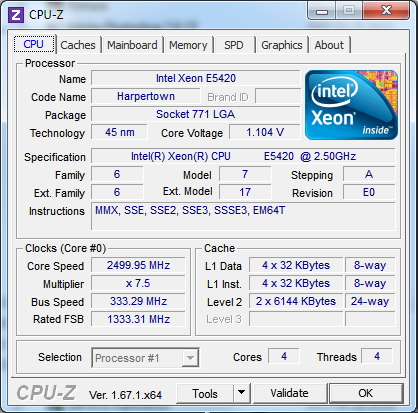Click the CPU-Z logo text at bottom left
Viewport: 418px width, 413px height.
click(x=46, y=393)
